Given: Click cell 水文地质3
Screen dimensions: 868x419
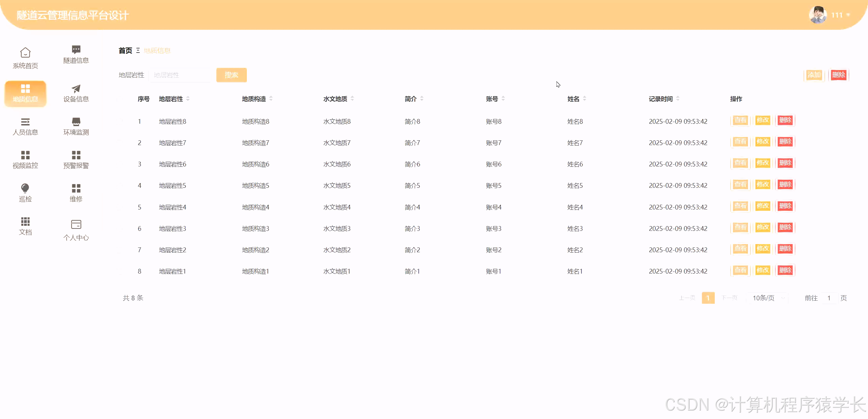Looking at the screenshot, I should coord(337,229).
